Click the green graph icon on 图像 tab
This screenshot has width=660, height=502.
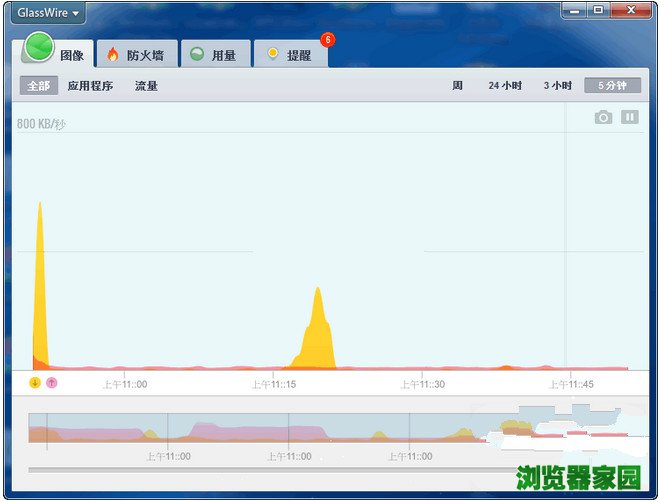(x=38, y=48)
